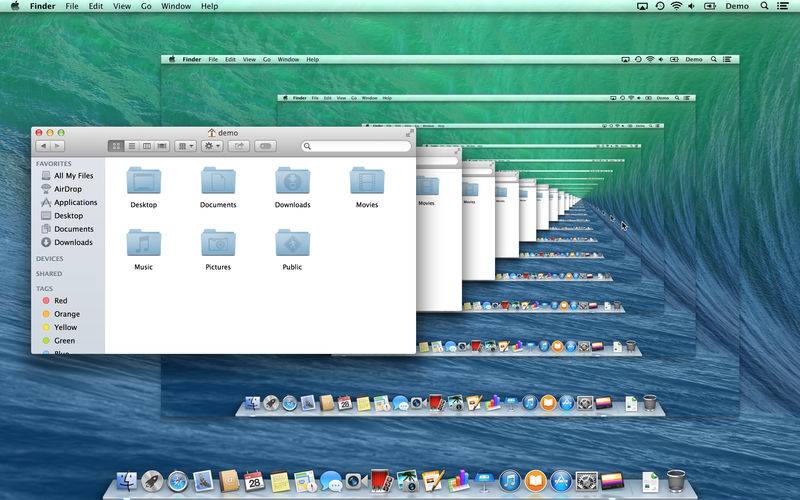
Task: Open App Store icon in bottom Dock
Action: click(561, 481)
